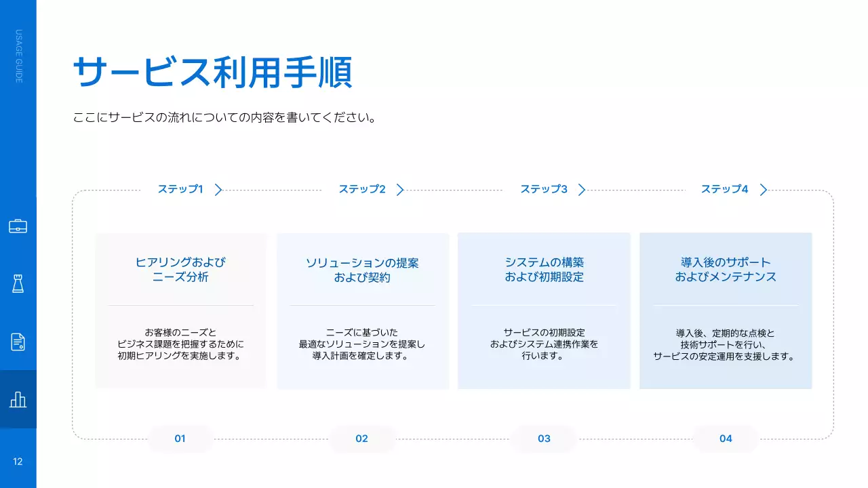Viewport: 868px width, 488px height.
Task: Expand the chevron arrow next to ステップ4
Action: 763,190
